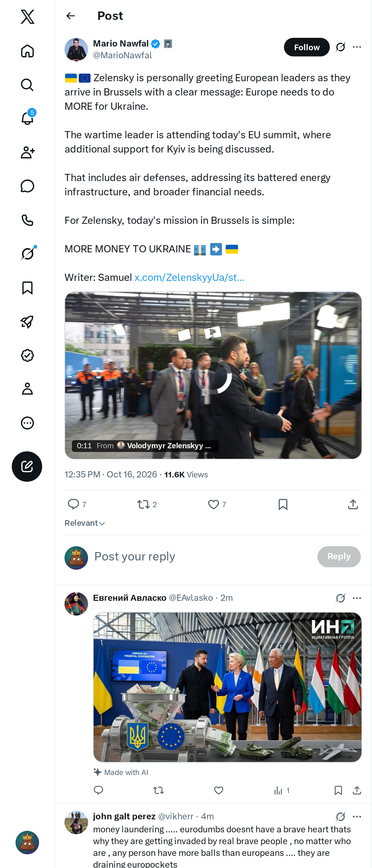The image size is (372, 868).
Task: Open more options on Mario Nawfal's post
Action: (x=357, y=47)
